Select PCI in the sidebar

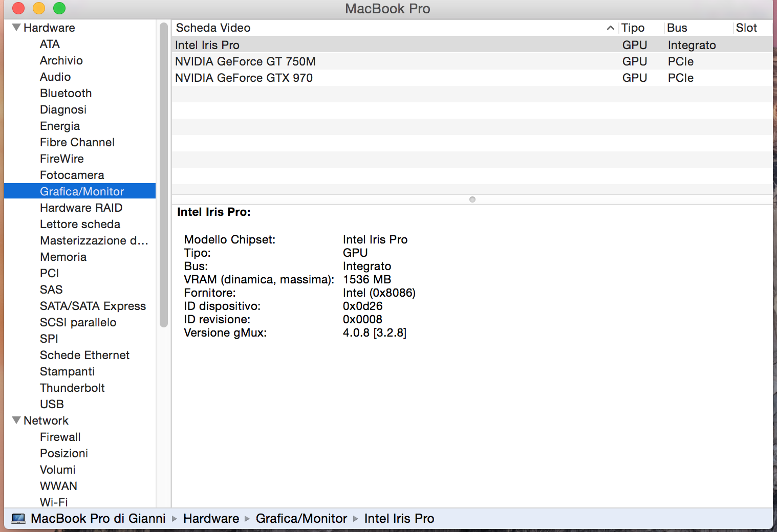(50, 273)
